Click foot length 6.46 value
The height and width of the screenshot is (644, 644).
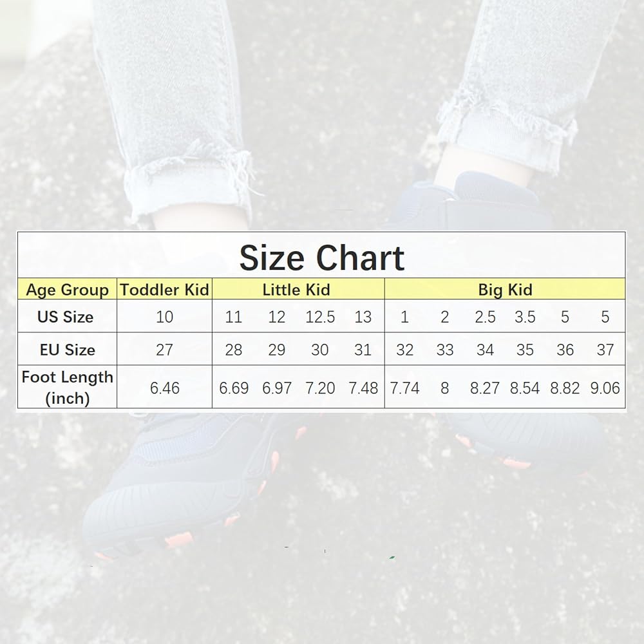(x=165, y=388)
